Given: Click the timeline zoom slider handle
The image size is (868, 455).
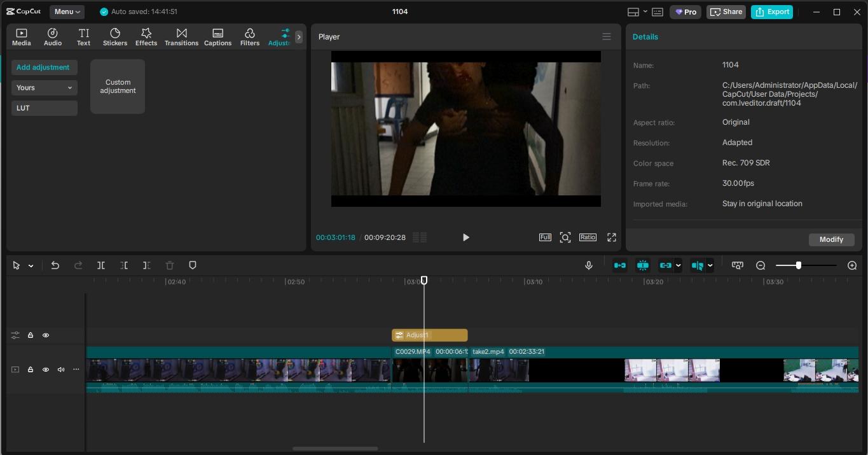Looking at the screenshot, I should tap(799, 265).
